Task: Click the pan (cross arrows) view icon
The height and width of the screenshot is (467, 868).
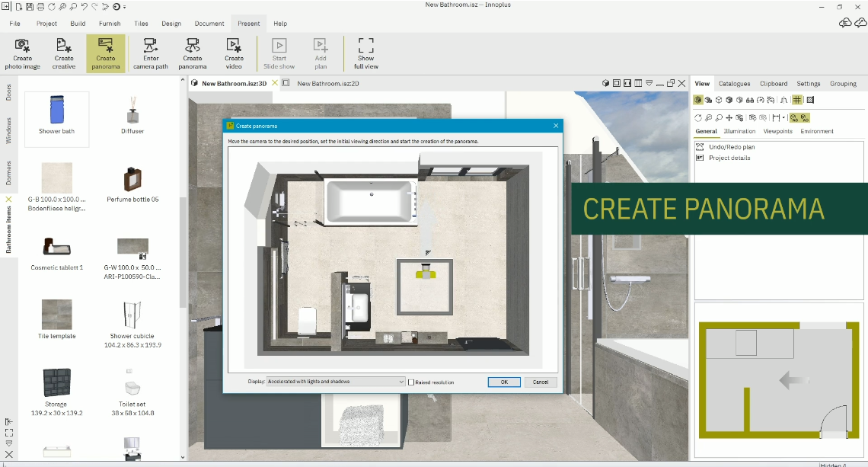Action: coord(729,118)
